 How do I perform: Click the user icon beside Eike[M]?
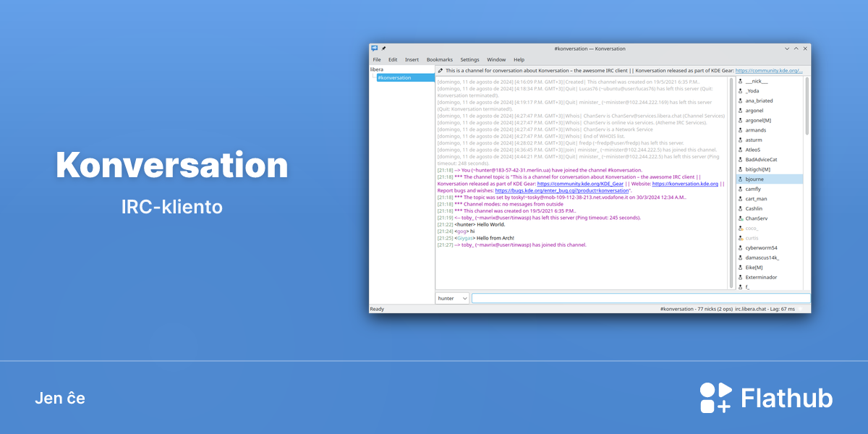[740, 267]
